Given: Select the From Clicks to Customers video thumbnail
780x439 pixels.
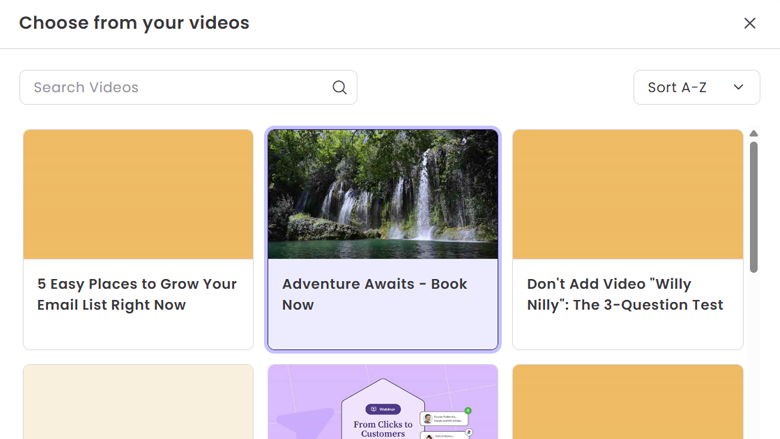Looking at the screenshot, I should click(383, 402).
